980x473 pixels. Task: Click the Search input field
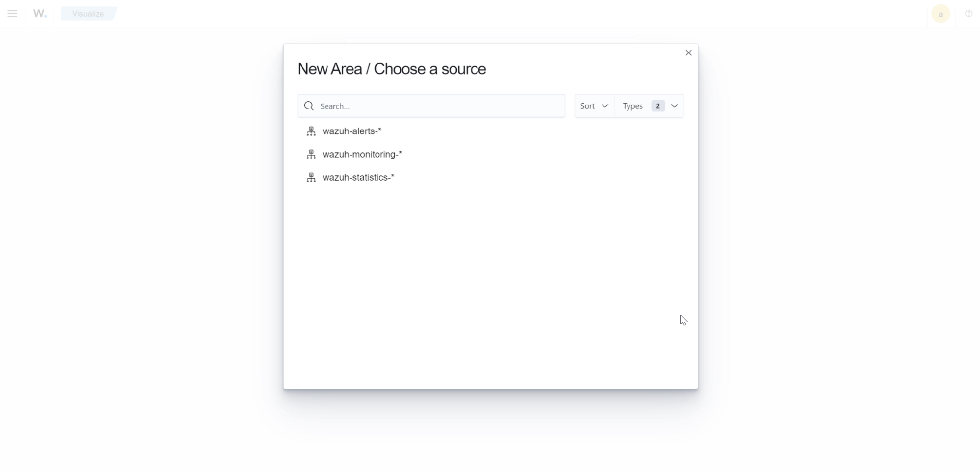tap(431, 105)
